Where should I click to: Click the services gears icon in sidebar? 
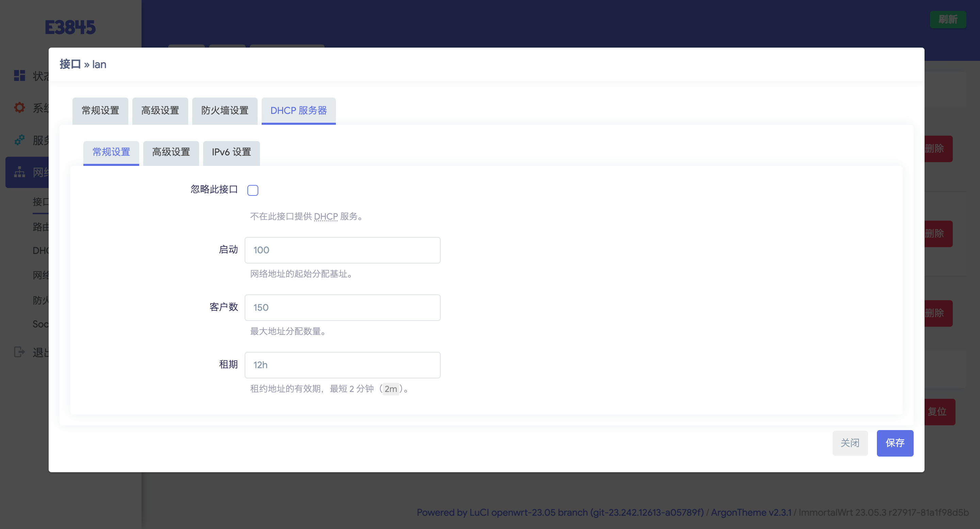pos(19,140)
